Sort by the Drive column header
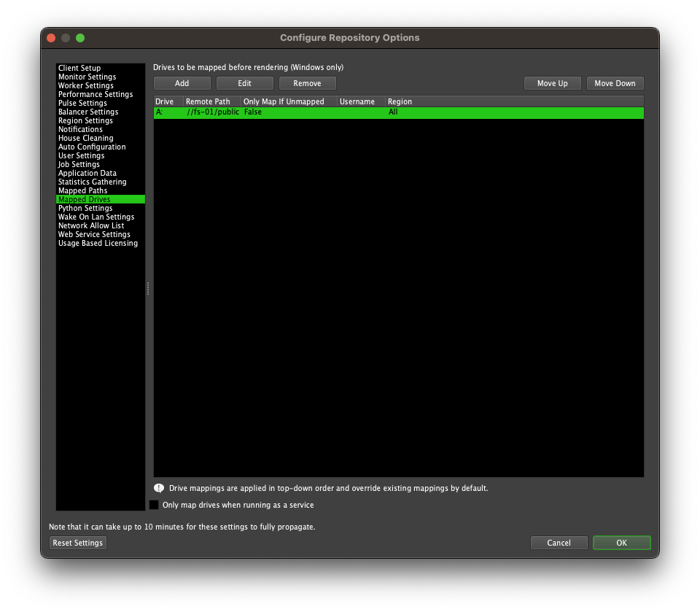700x612 pixels. click(x=168, y=101)
